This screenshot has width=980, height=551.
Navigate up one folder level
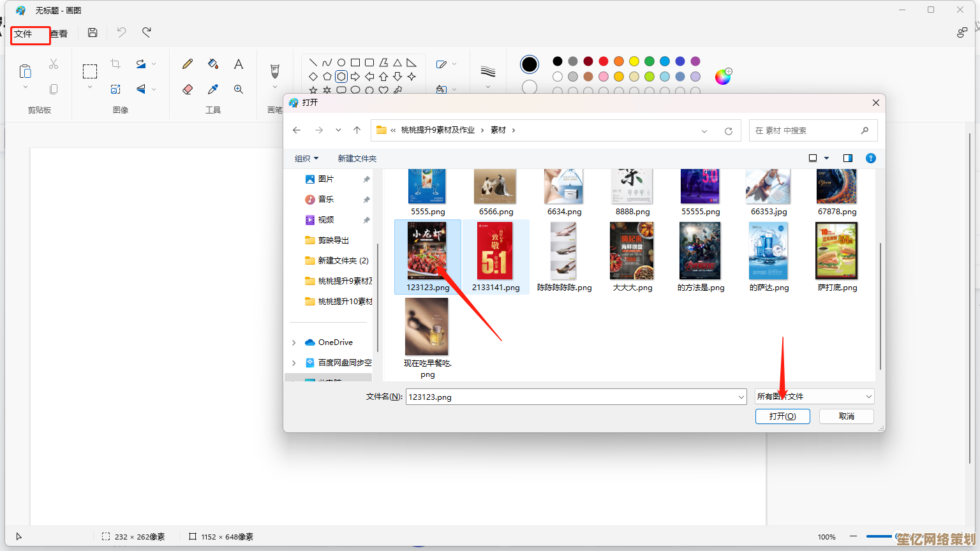pos(357,130)
